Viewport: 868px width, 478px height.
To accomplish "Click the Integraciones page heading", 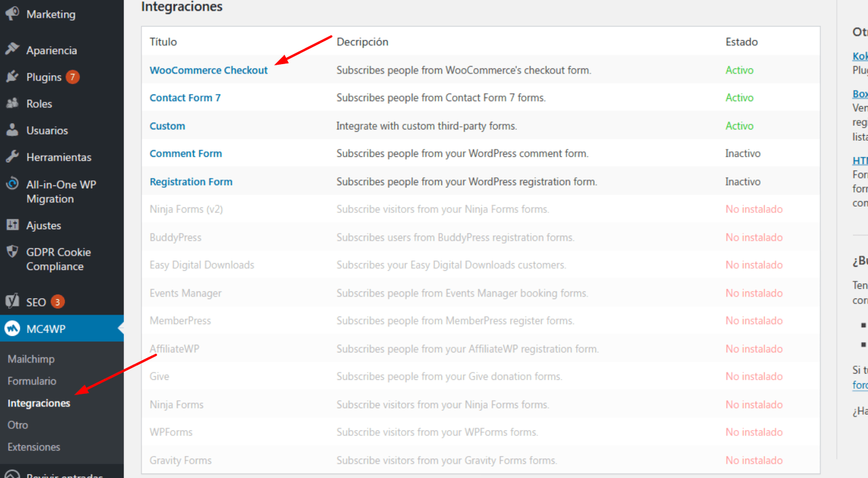I will click(182, 7).
